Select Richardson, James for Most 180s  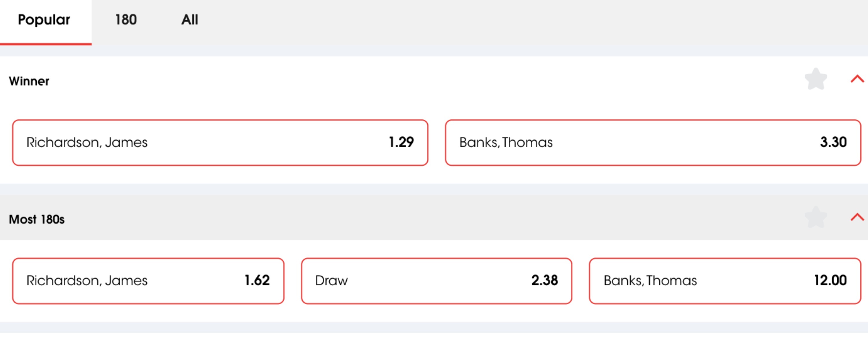148,281
